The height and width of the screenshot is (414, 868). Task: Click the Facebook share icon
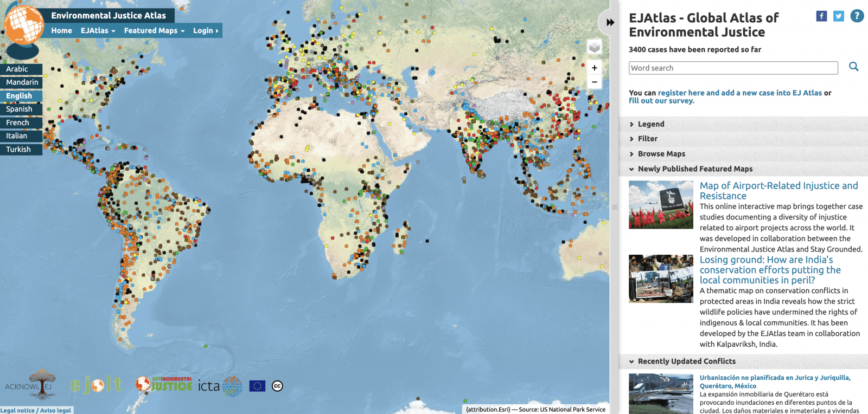pos(821,16)
